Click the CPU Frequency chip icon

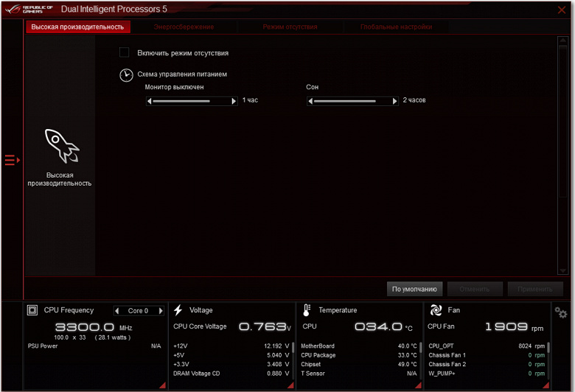tap(32, 310)
